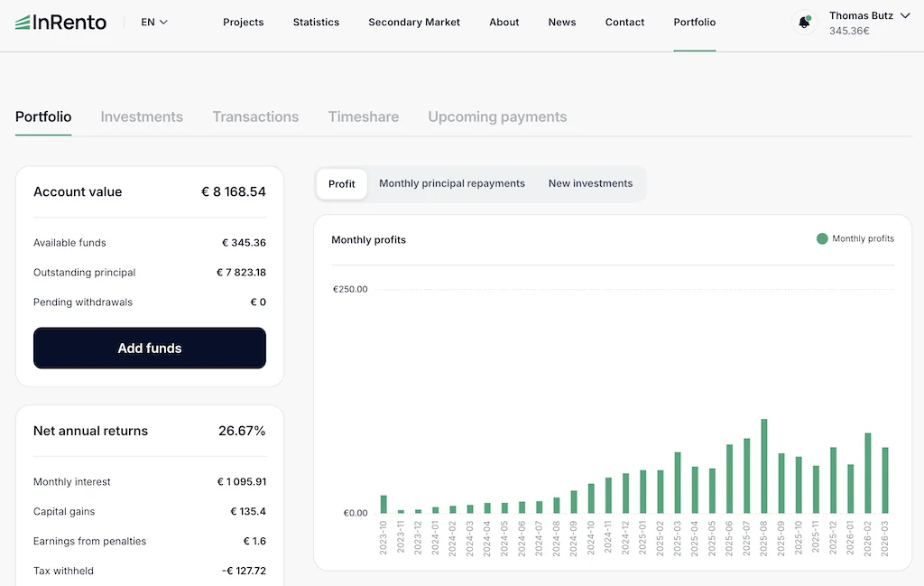View the Upcoming payments tab

pyautogui.click(x=497, y=116)
